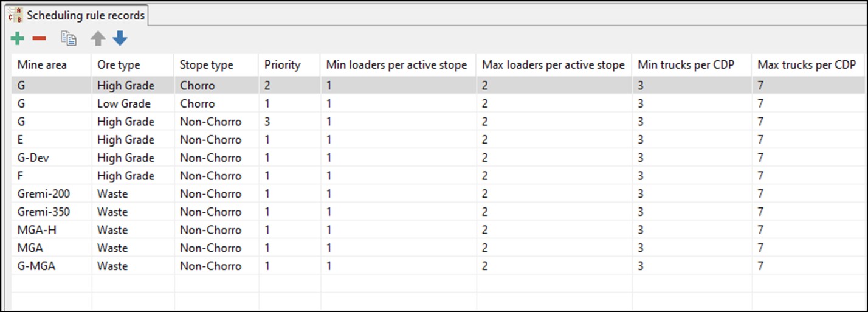
Task: Click the red minus remove record icon
Action: [x=39, y=39]
